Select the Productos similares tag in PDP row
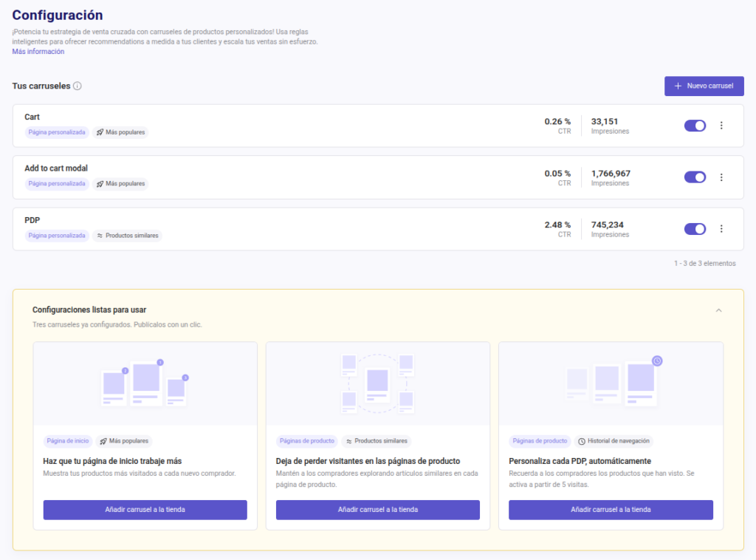This screenshot has height=560, width=756. tap(127, 236)
